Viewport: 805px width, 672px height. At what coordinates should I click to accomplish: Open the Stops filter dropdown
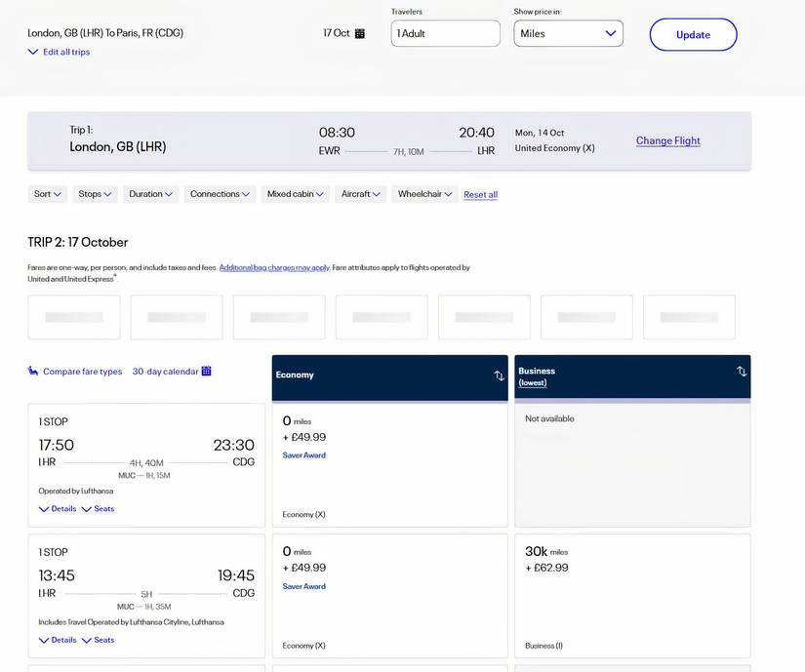93,193
